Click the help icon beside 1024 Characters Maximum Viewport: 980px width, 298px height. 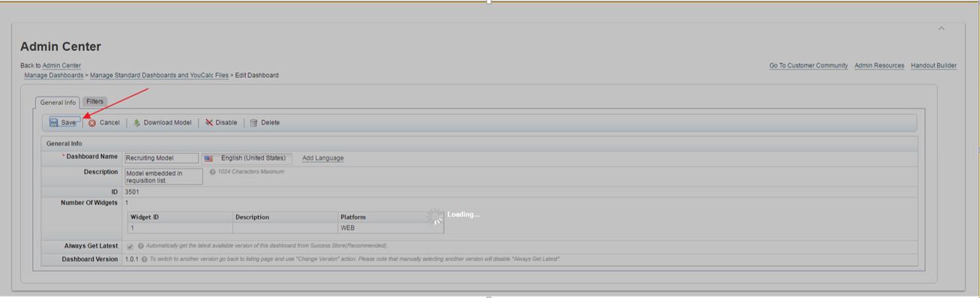click(213, 172)
